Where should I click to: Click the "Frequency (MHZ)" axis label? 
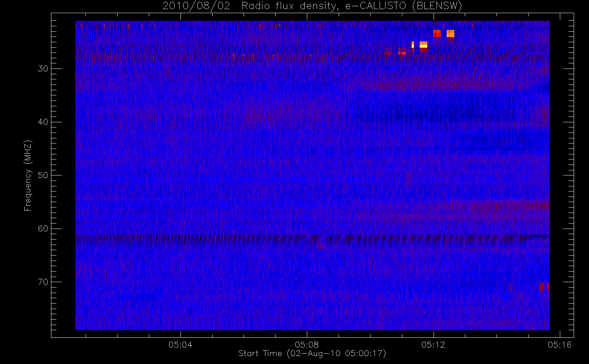pyautogui.click(x=28, y=175)
